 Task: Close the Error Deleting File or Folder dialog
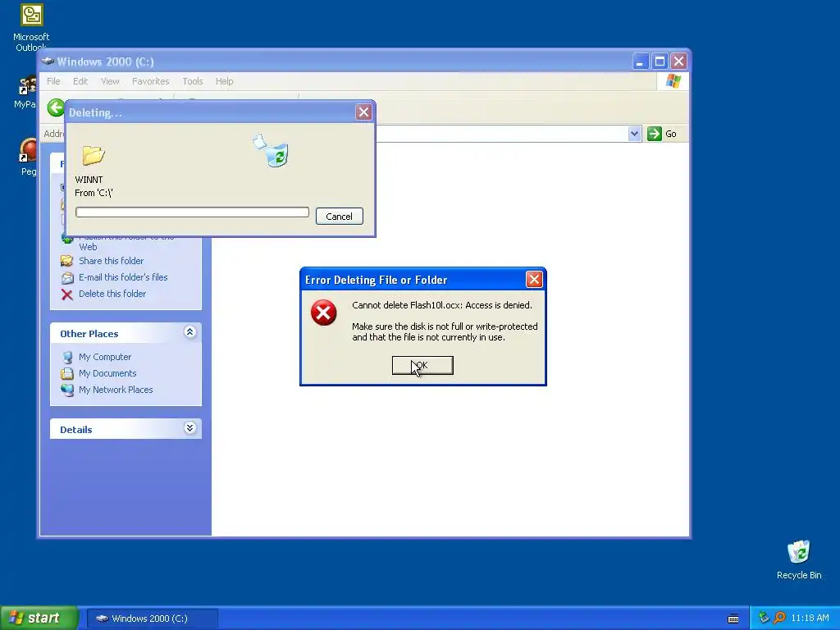point(533,279)
